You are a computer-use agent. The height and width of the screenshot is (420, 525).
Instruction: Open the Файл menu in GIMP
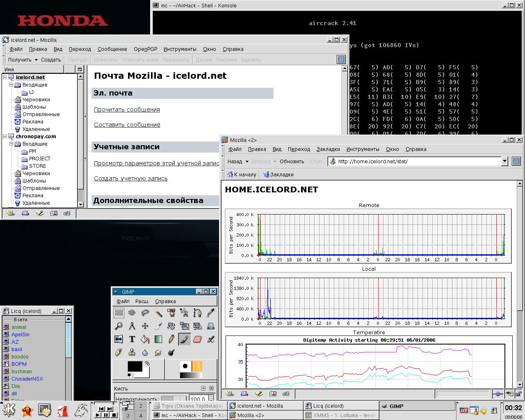point(123,301)
